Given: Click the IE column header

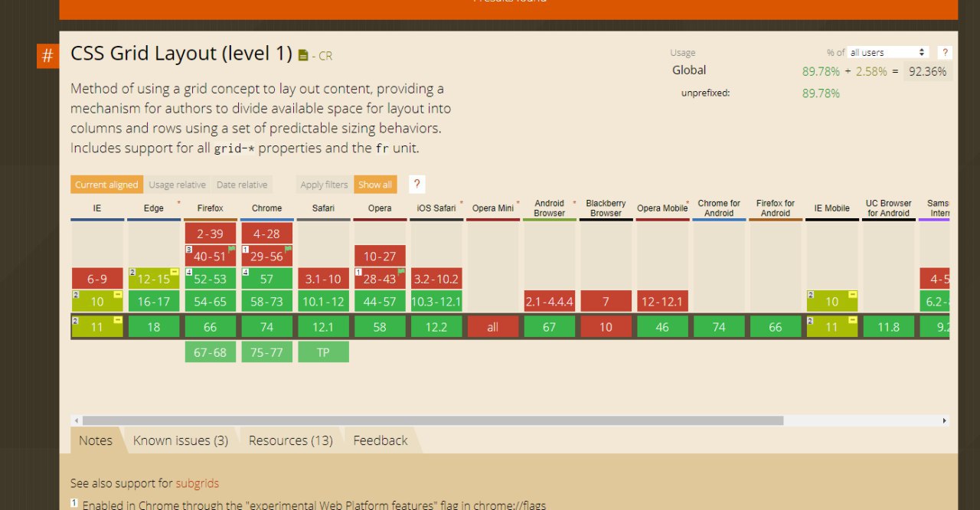Looking at the screenshot, I should coord(97,208).
